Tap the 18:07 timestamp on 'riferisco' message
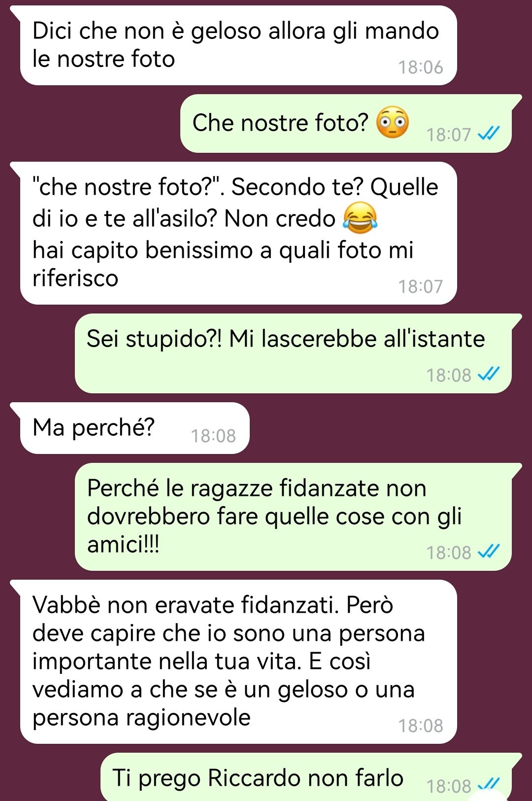Image resolution: width=532 pixels, height=801 pixels. pos(421,286)
